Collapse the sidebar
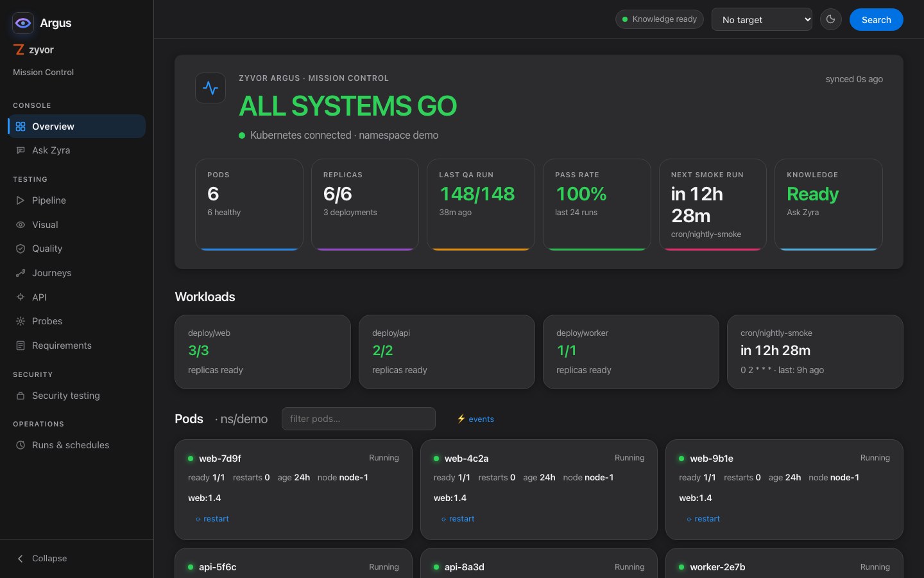The image size is (924, 578). point(77,559)
